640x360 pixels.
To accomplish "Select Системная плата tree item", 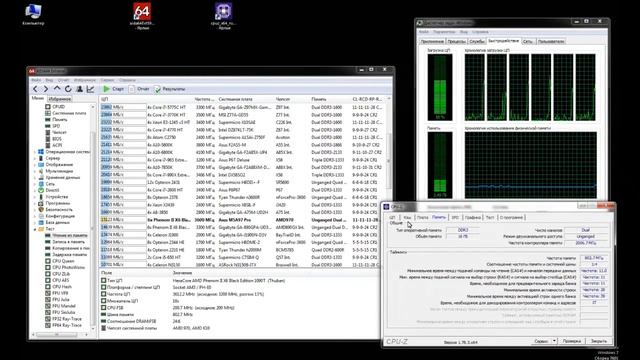I will [x=65, y=113].
